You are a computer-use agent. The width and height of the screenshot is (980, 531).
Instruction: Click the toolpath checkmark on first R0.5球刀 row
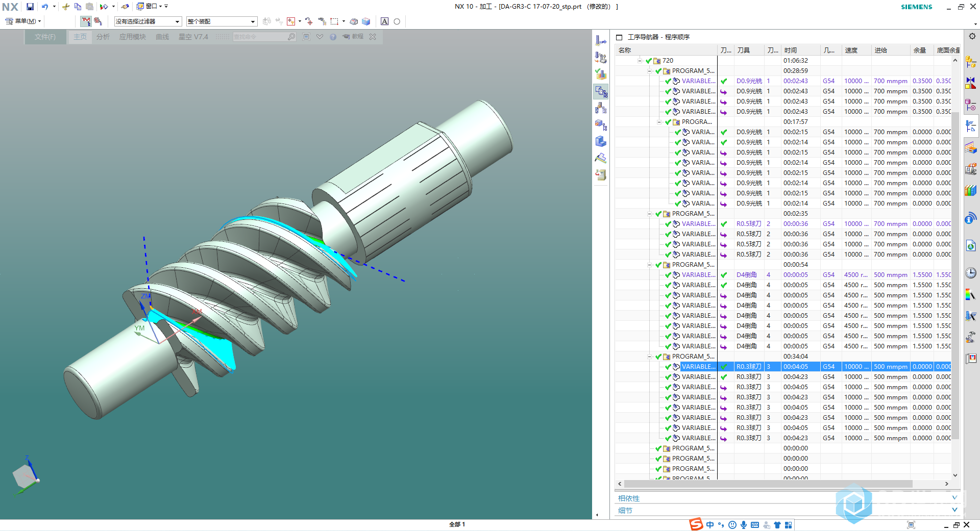(x=724, y=224)
